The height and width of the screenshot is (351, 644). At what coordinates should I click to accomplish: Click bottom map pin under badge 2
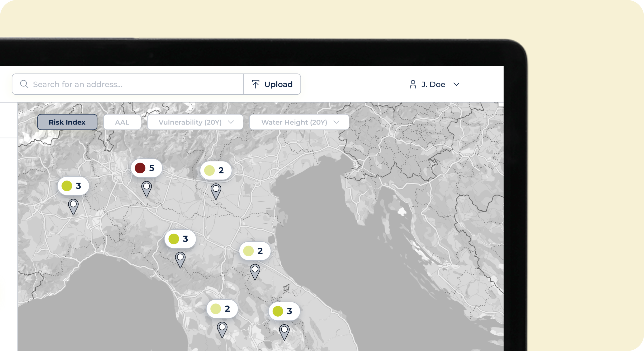point(222,329)
